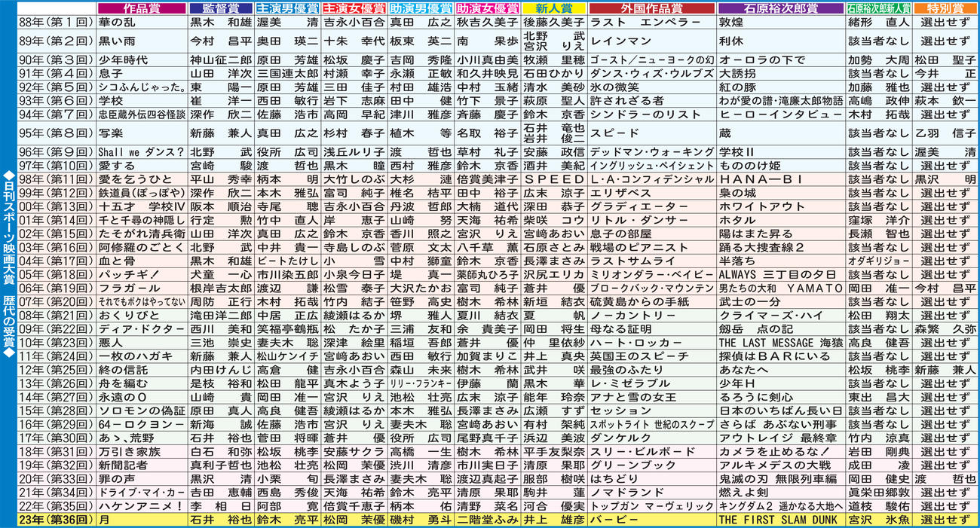The height and width of the screenshot is (528, 980).
Task: Click the film title 華の乱
Action: pos(117,23)
